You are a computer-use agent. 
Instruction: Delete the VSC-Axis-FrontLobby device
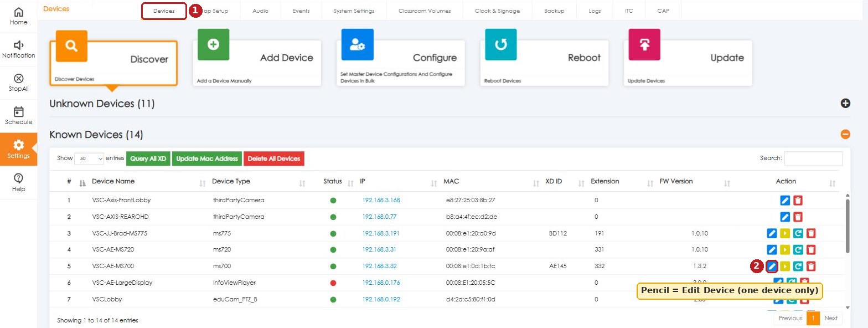click(x=798, y=201)
